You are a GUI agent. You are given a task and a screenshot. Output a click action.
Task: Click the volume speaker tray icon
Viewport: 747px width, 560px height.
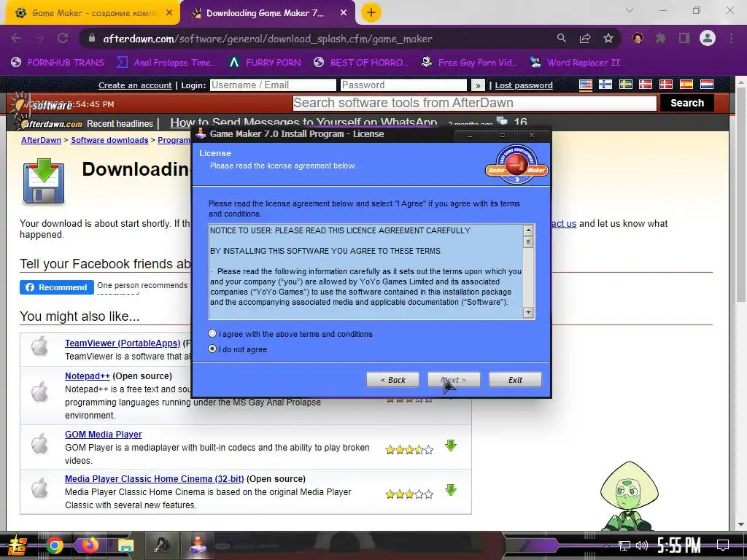pos(642,545)
